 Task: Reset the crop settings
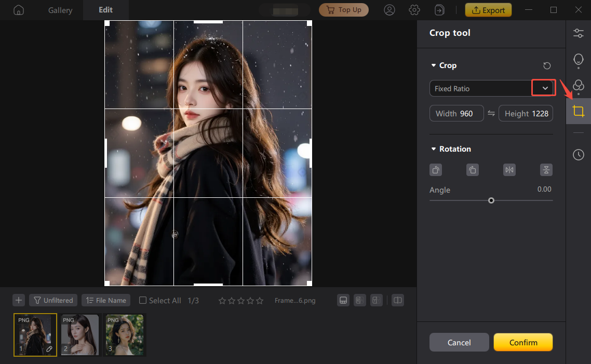click(x=546, y=65)
